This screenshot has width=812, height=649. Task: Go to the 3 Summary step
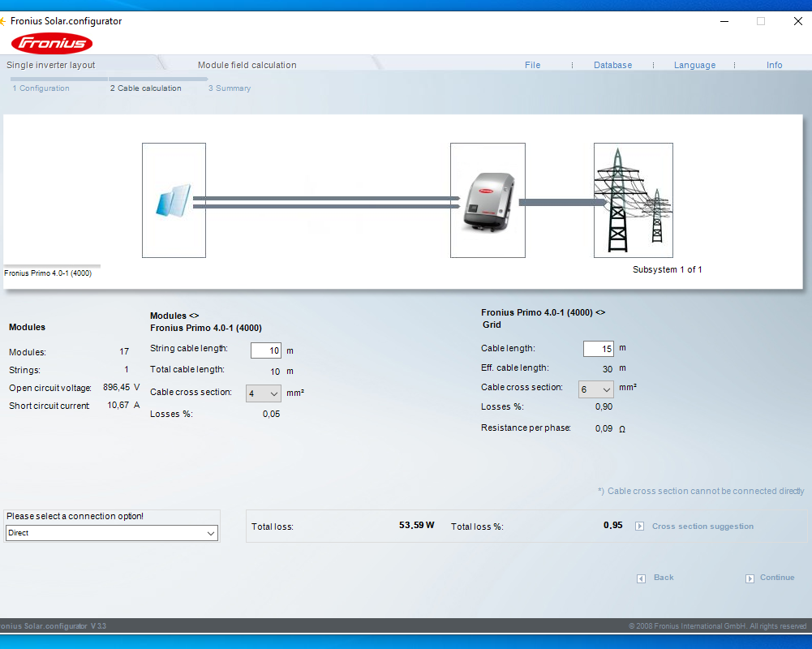click(x=230, y=88)
